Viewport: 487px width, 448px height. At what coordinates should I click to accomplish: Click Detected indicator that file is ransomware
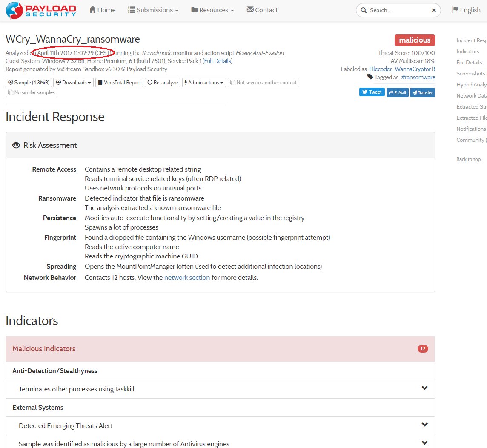144,198
